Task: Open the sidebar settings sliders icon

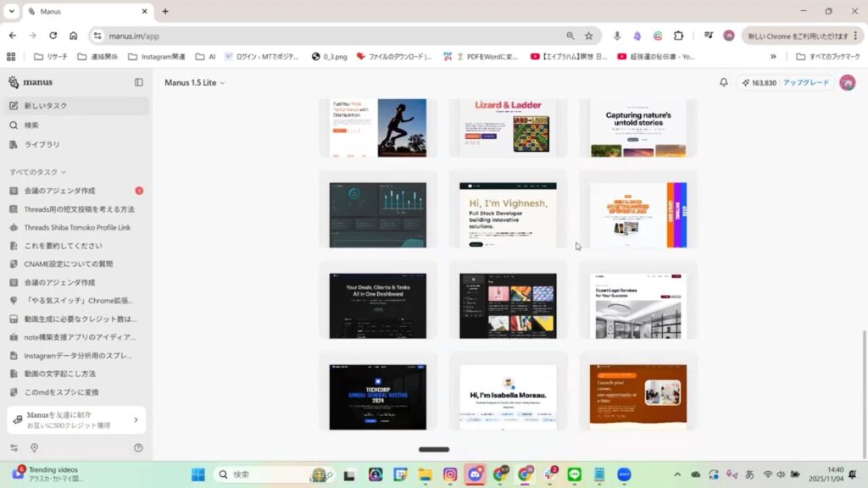Action: coord(14,448)
